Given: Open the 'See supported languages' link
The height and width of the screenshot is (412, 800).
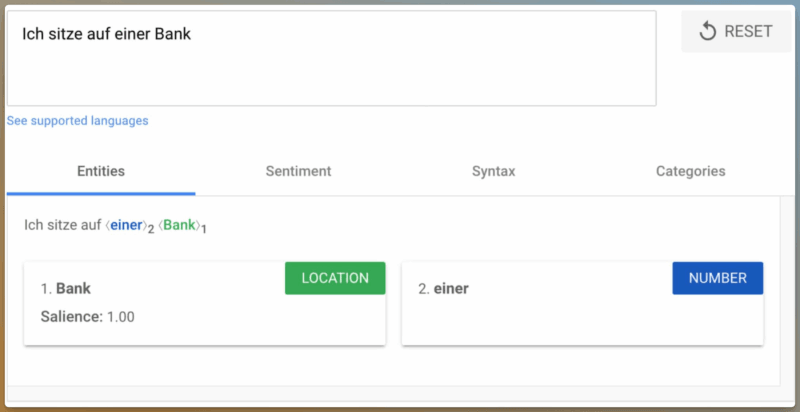Looking at the screenshot, I should (78, 121).
